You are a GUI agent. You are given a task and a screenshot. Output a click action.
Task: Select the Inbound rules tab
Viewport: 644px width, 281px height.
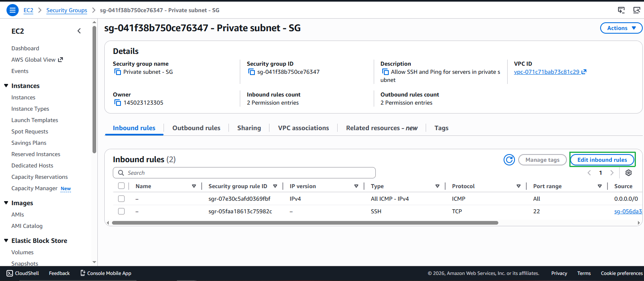(134, 128)
